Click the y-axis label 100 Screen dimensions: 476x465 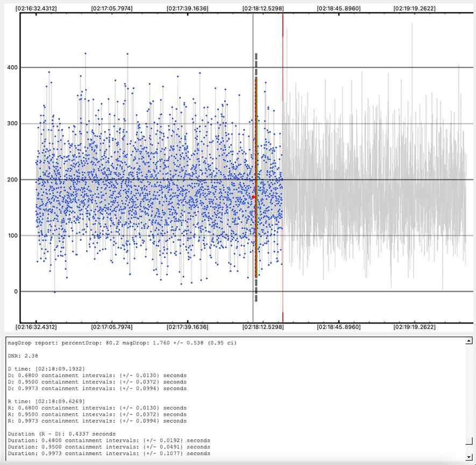point(12,236)
